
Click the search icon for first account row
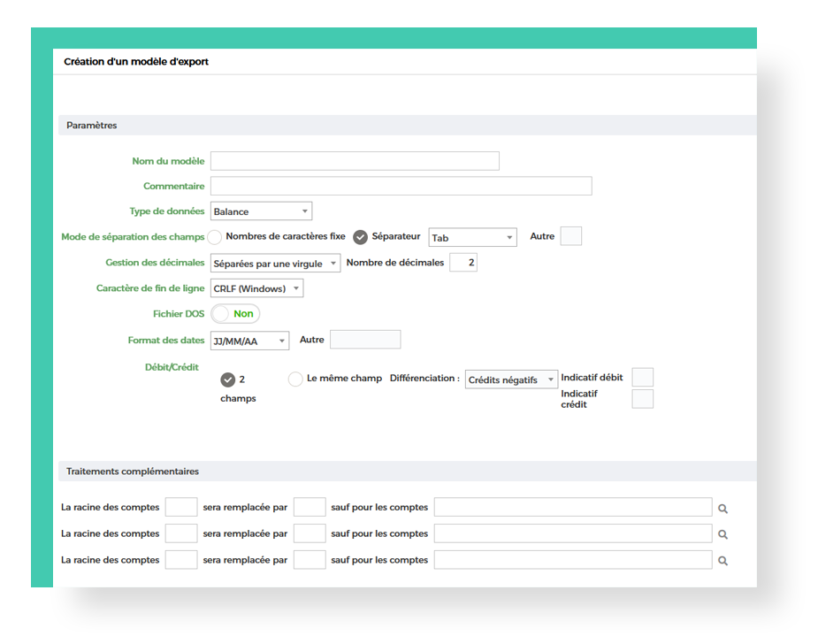[x=722, y=509]
